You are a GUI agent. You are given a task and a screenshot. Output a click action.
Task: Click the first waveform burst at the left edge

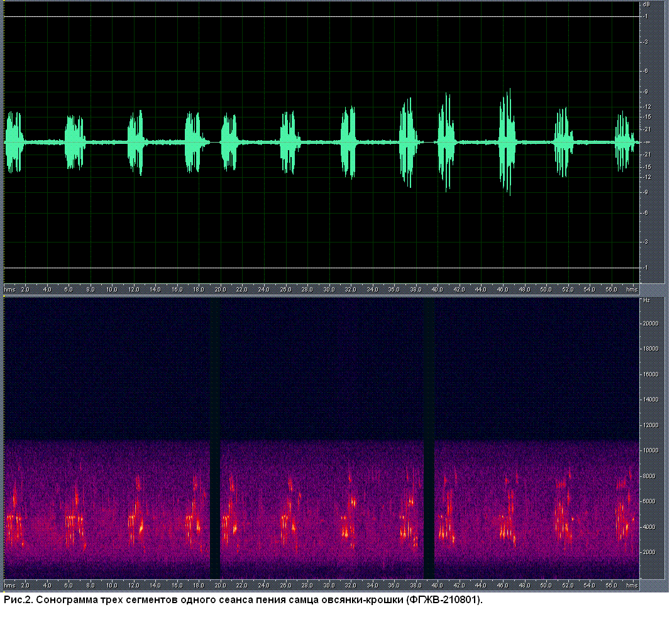coord(13,142)
